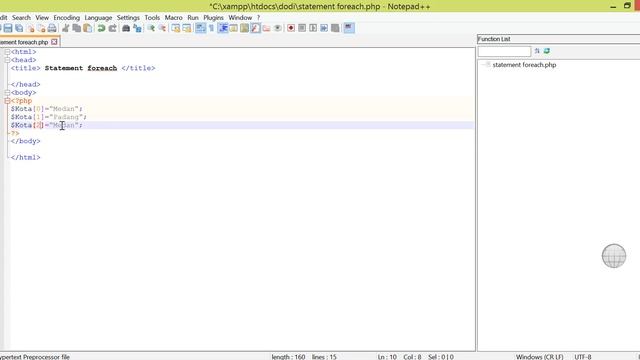Open the Macro menu
The height and width of the screenshot is (360, 640).
[x=173, y=18]
